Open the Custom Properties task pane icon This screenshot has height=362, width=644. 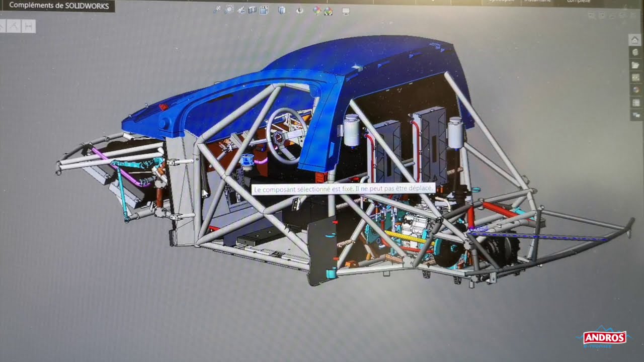[636, 103]
